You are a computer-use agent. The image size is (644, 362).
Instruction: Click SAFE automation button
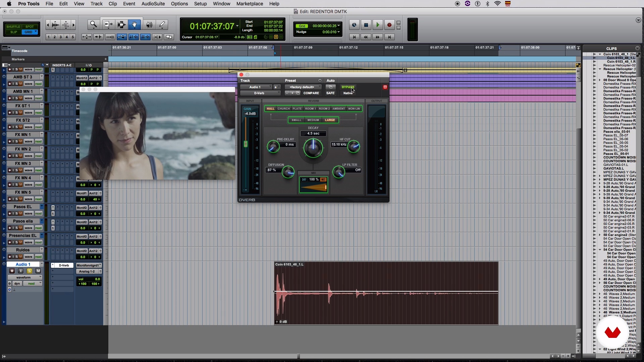(330, 93)
